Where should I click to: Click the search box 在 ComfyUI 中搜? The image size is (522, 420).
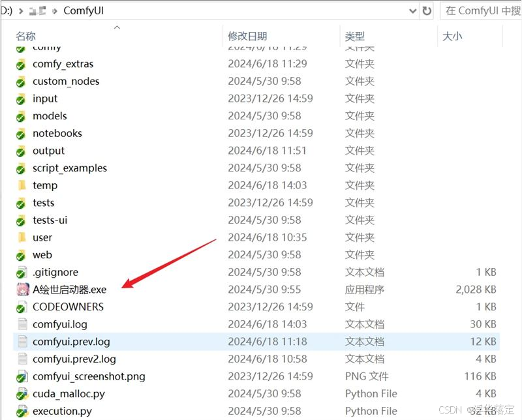coord(481,11)
